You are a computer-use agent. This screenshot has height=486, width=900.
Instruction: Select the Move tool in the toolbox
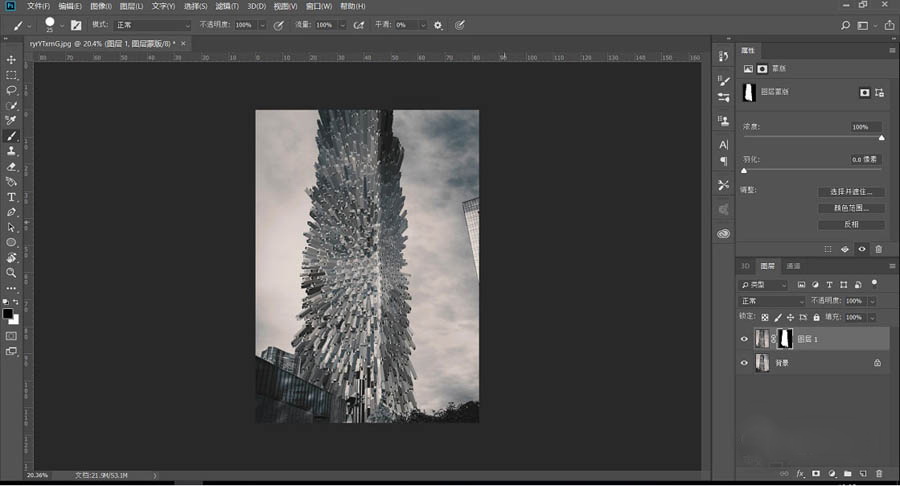(11, 59)
